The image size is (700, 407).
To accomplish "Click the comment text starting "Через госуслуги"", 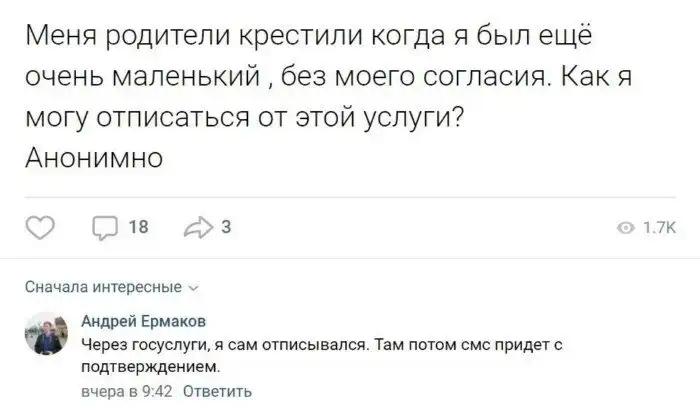I will click(x=250, y=345).
